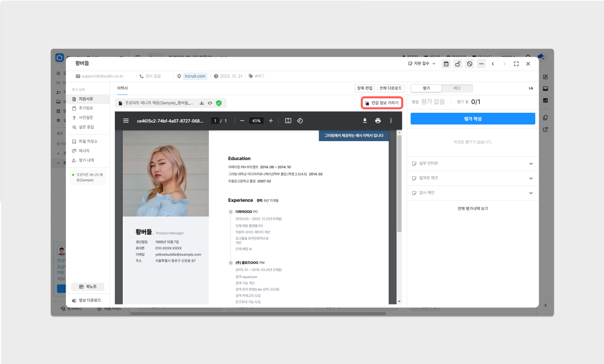Image resolution: width=604 pixels, height=364 pixels.
Task: Click the PDF page number field
Action: pos(215,121)
